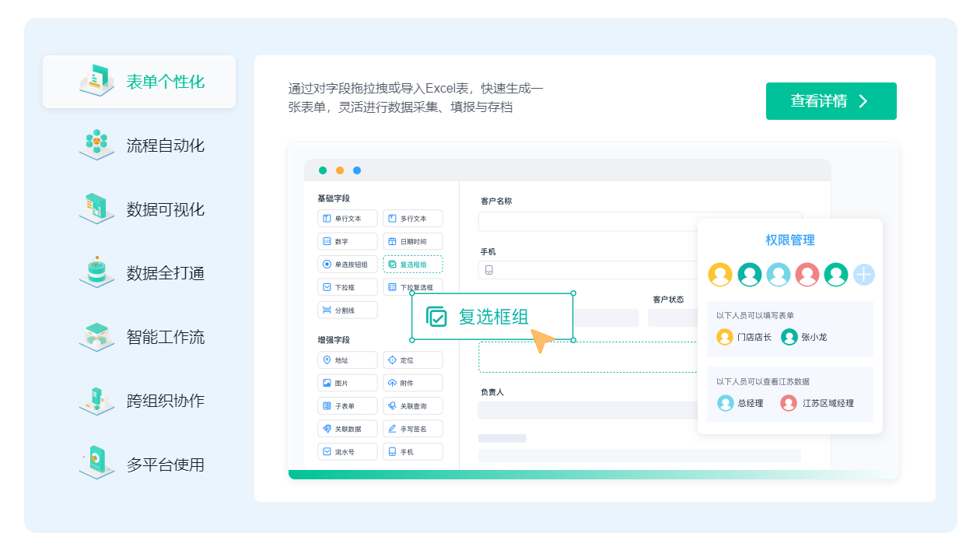
Task: Select the 手机 field in 增强字段
Action: point(413,451)
